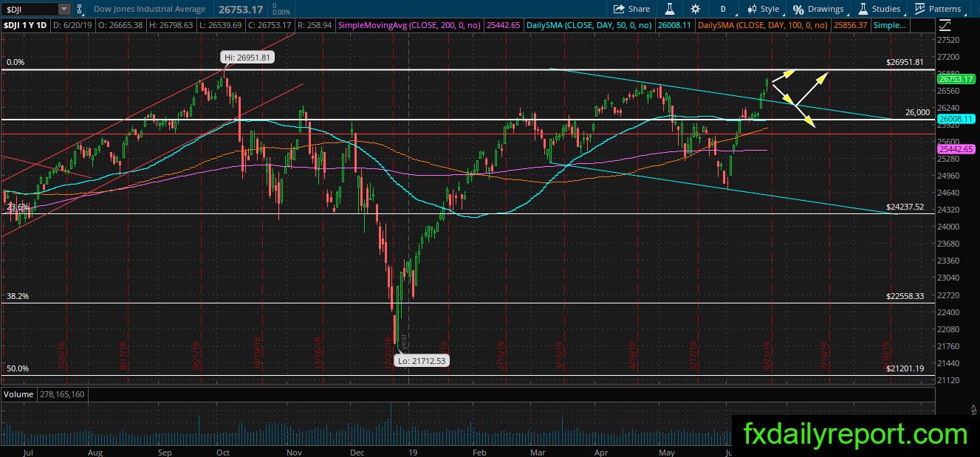Click the Lo: 21712.53 label
The width and height of the screenshot is (980, 457).
point(420,361)
